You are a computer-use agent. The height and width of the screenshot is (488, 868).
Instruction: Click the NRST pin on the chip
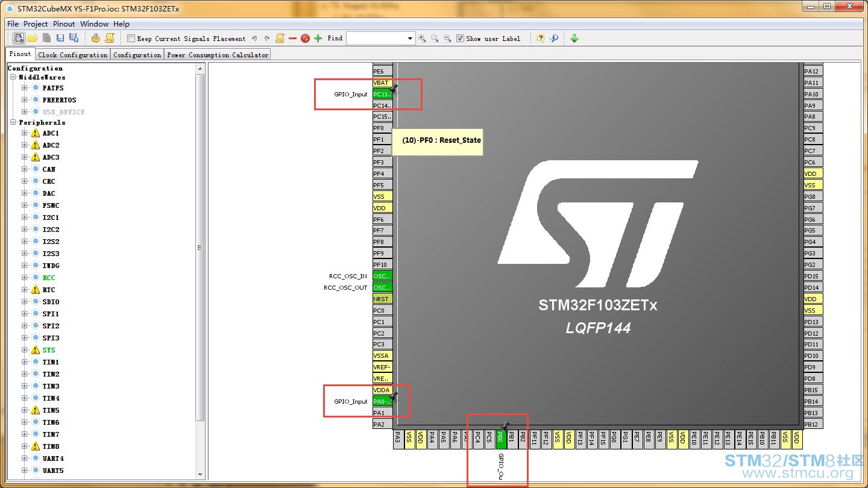pyautogui.click(x=383, y=299)
